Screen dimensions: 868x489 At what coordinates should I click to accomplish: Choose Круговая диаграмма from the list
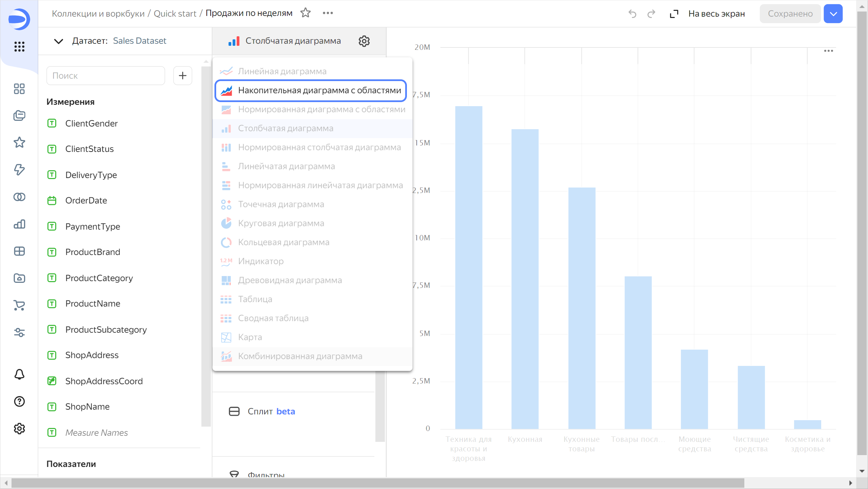281,223
